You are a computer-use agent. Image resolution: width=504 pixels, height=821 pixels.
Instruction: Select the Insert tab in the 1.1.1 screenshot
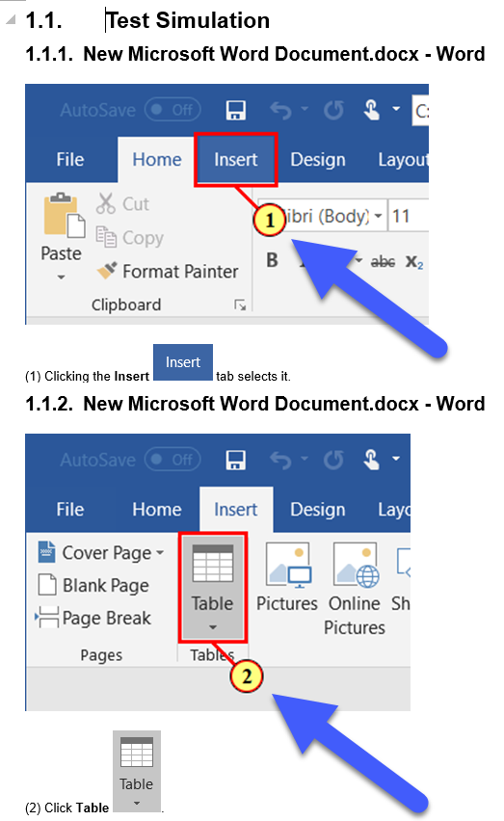click(235, 159)
